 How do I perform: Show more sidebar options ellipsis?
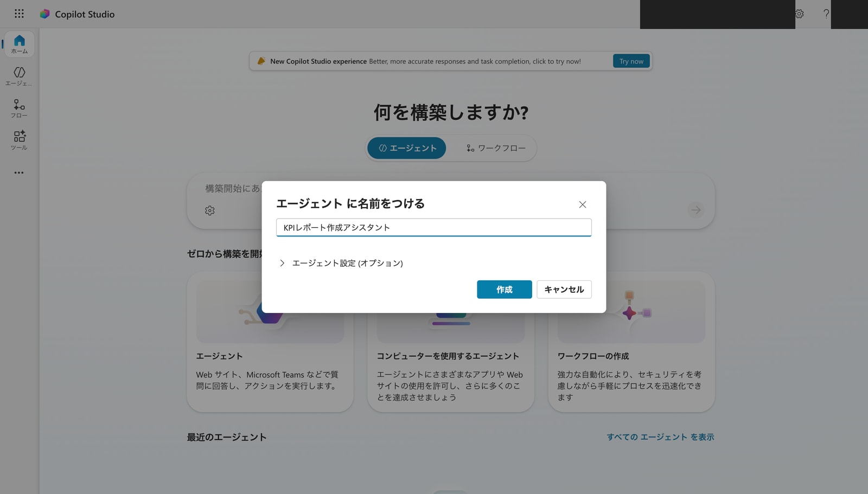pos(19,172)
